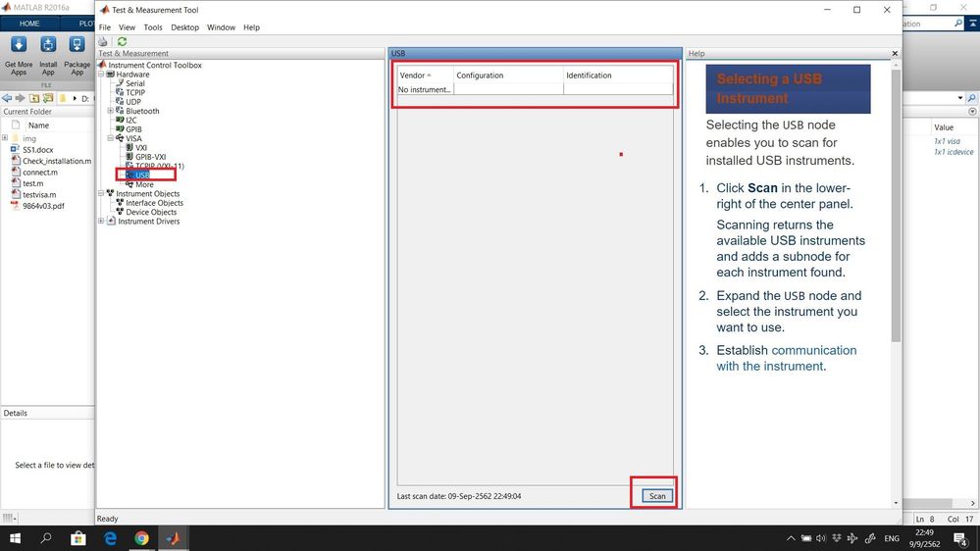Open Microsoft Store from the taskbar
The height and width of the screenshot is (551, 980).
coord(78,538)
